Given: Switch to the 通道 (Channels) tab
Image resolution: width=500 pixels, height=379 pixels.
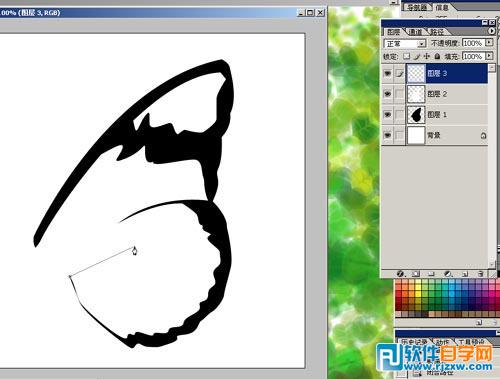Looking at the screenshot, I should point(415,32).
